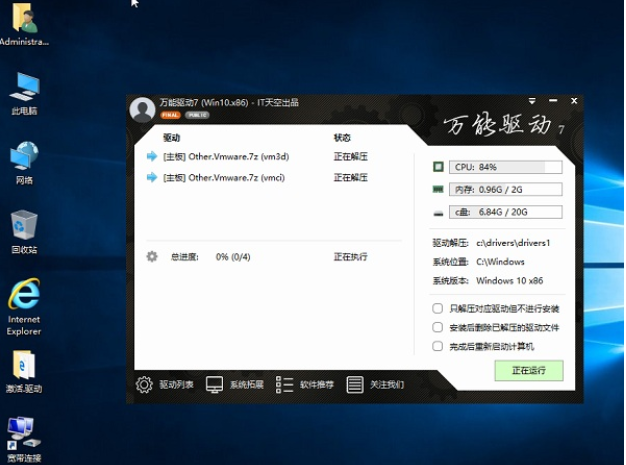Switch to 驱动列表 tab

pyautogui.click(x=164, y=384)
